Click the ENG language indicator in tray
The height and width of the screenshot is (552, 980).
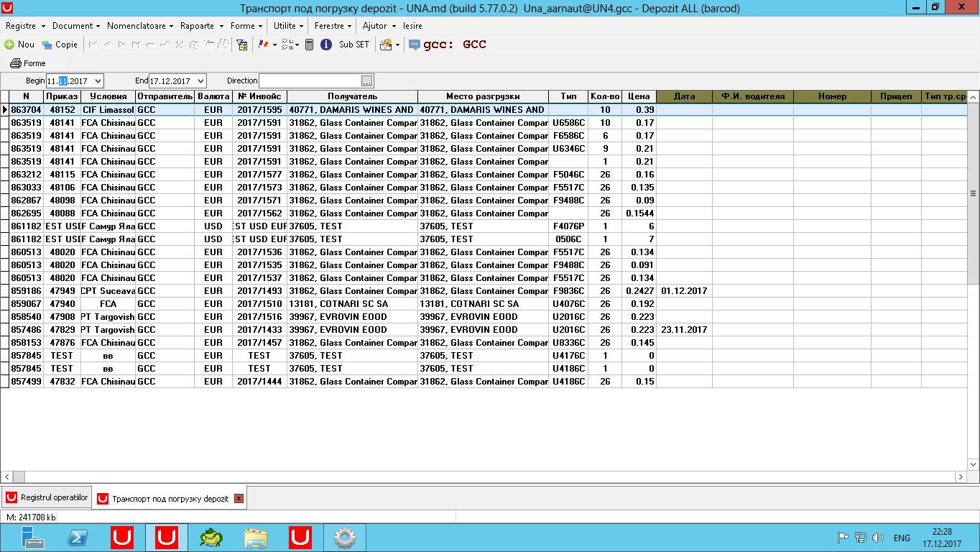click(902, 538)
